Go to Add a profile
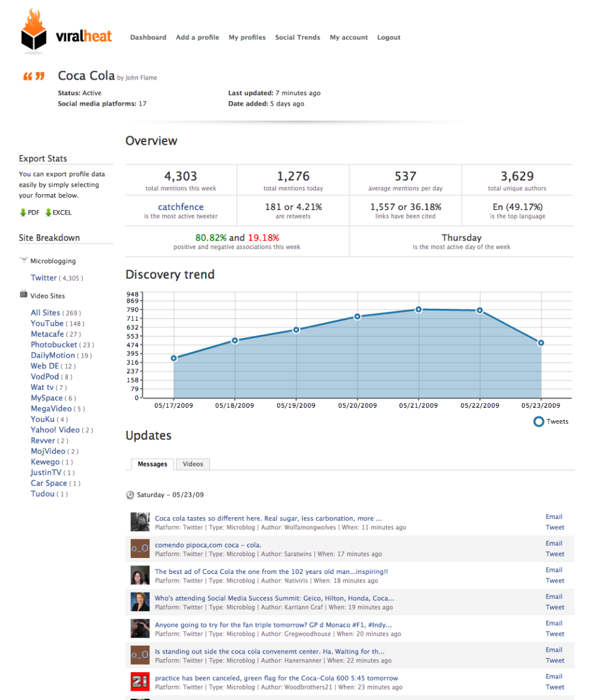This screenshot has height=700, width=593. pos(197,38)
